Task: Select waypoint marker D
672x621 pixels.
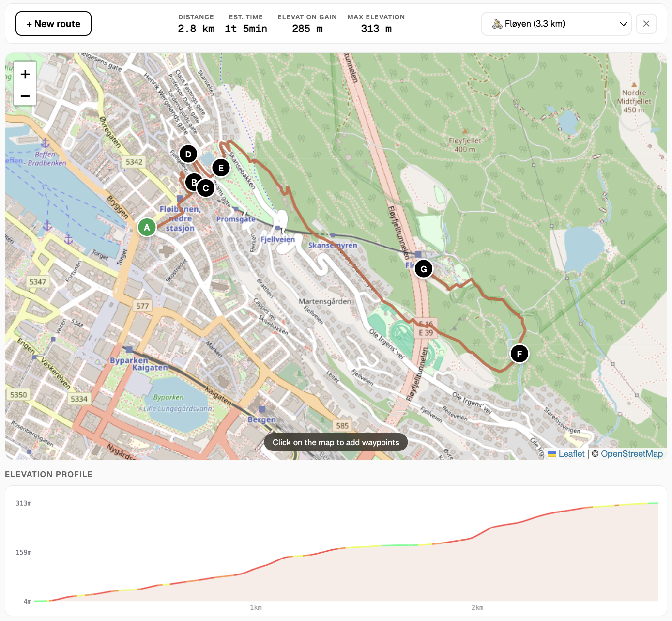Action: coord(188,154)
